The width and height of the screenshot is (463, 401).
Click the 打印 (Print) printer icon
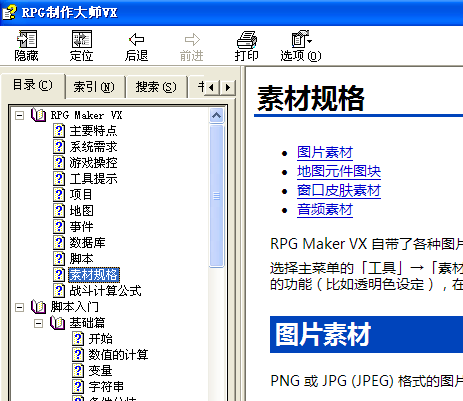tap(247, 39)
